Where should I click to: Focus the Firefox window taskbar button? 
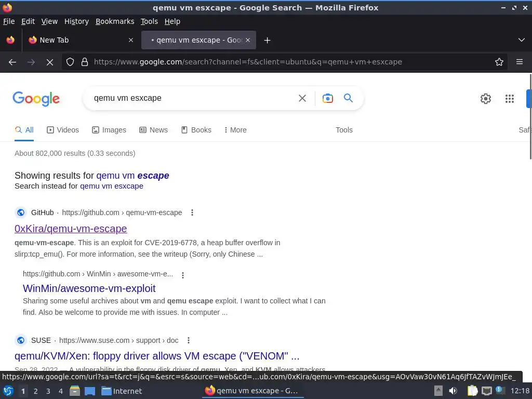253,391
